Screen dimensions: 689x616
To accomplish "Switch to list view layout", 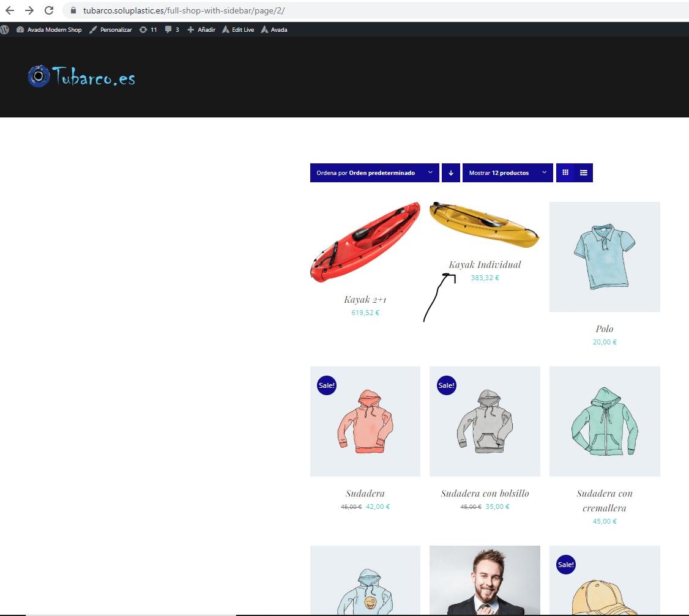I will click(x=584, y=173).
